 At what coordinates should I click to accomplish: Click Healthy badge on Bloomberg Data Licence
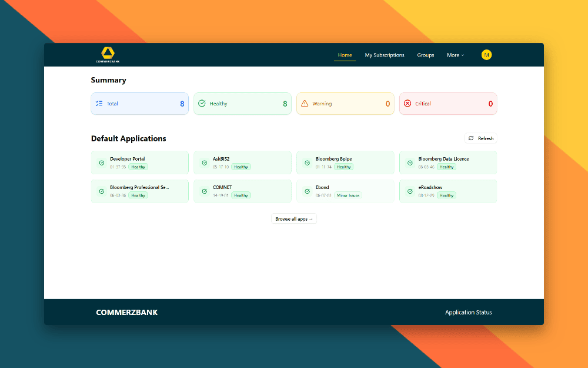(x=446, y=167)
